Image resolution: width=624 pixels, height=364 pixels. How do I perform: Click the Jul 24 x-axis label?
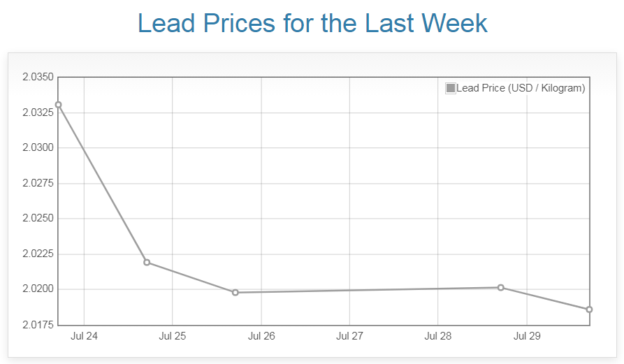84,336
